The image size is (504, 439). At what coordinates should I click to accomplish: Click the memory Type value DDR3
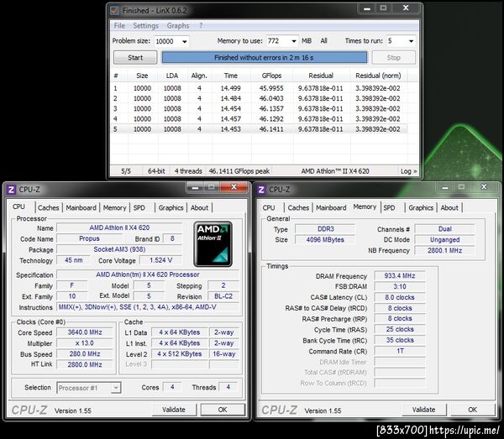pyautogui.click(x=326, y=229)
